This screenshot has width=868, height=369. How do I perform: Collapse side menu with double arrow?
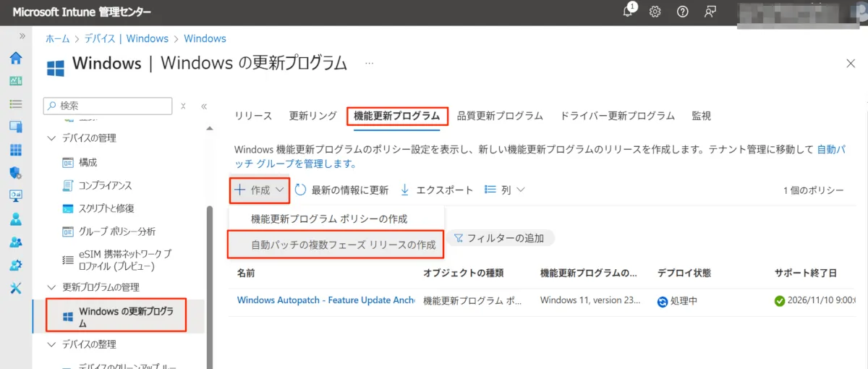click(x=204, y=106)
